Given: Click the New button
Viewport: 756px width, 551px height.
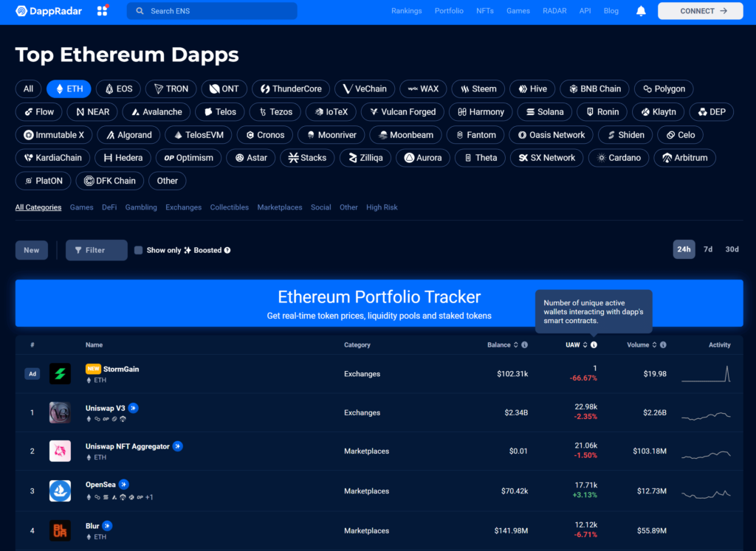Looking at the screenshot, I should click(x=32, y=250).
